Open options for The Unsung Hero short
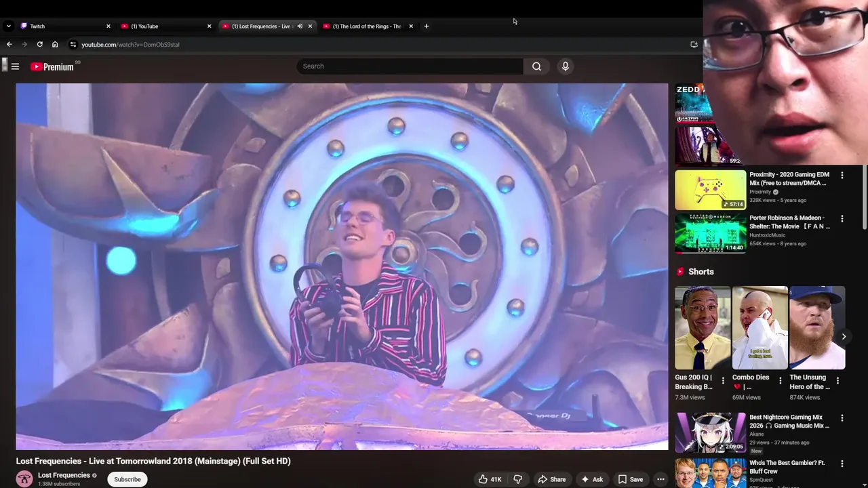Screen dimensions: 868x488 click(837, 380)
